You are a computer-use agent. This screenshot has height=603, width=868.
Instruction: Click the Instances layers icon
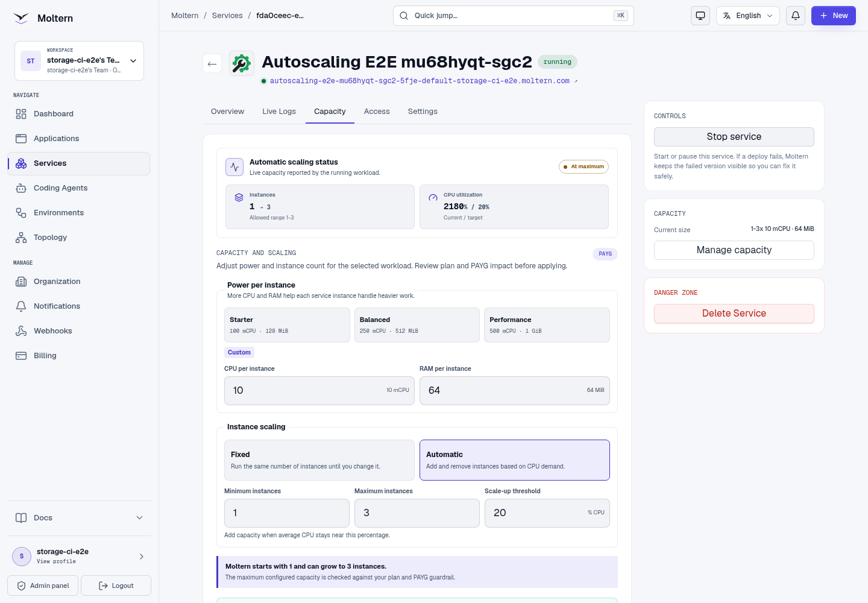[239, 197]
